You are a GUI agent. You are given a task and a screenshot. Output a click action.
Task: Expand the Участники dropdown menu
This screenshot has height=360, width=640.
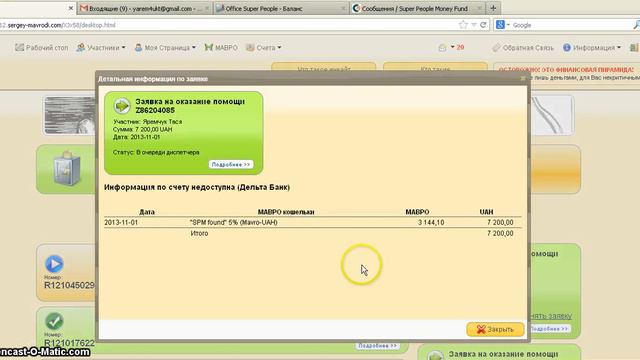point(101,48)
